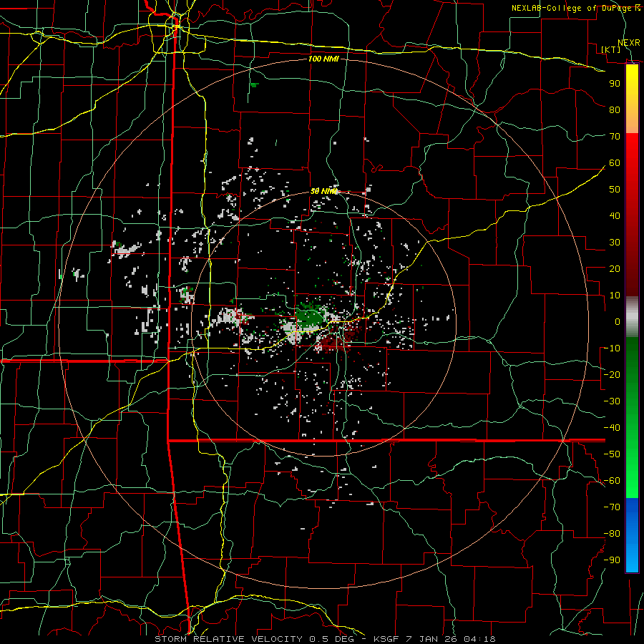This screenshot has height=644, width=644.
Task: Click the -90 value on the velocity scale
Action: tap(612, 560)
